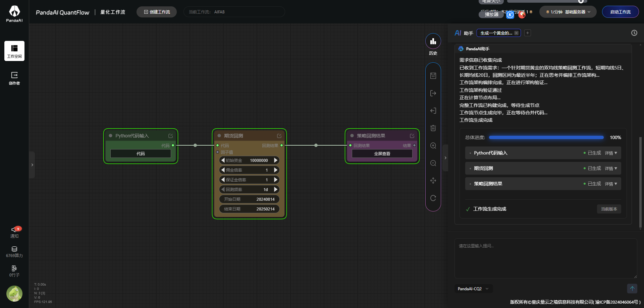Viewport: 644px width, 308px height.
Task: Click the 代码 button in Python代码输入 node
Action: [141, 153]
